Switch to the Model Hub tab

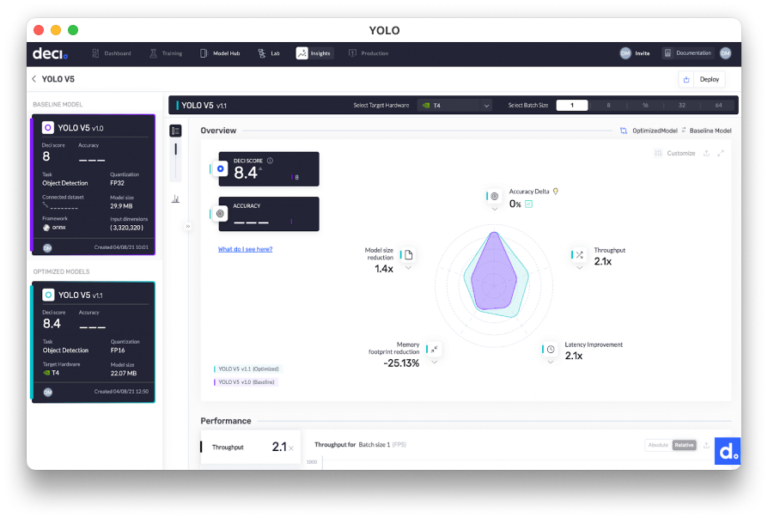click(220, 53)
